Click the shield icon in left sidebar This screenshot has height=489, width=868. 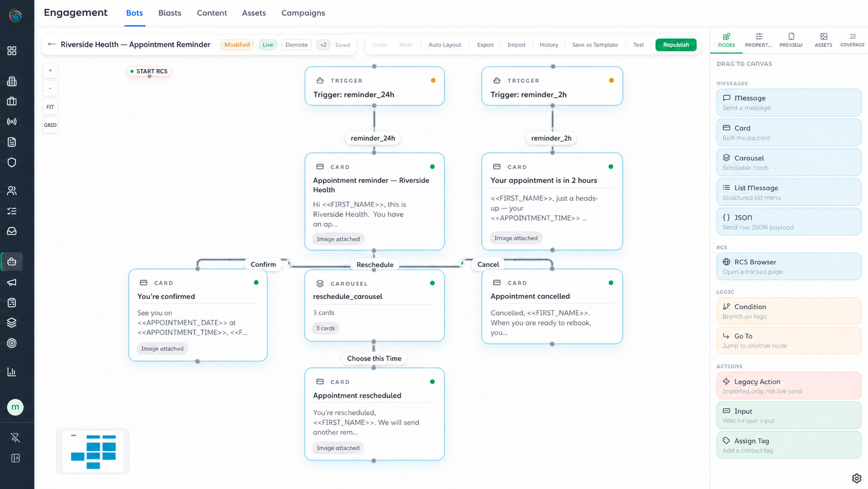(x=11, y=162)
